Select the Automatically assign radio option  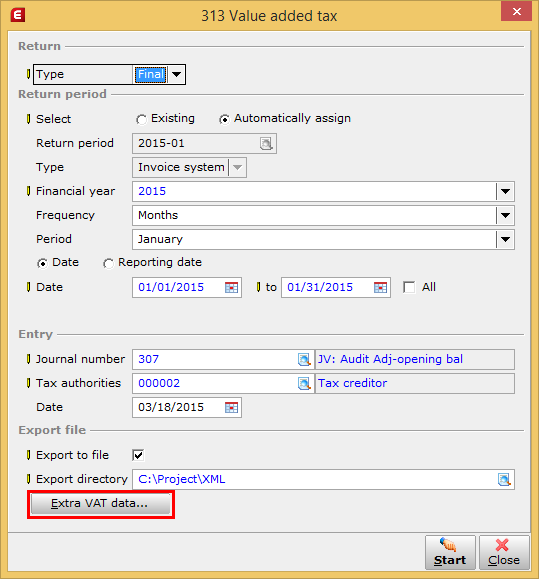(224, 119)
